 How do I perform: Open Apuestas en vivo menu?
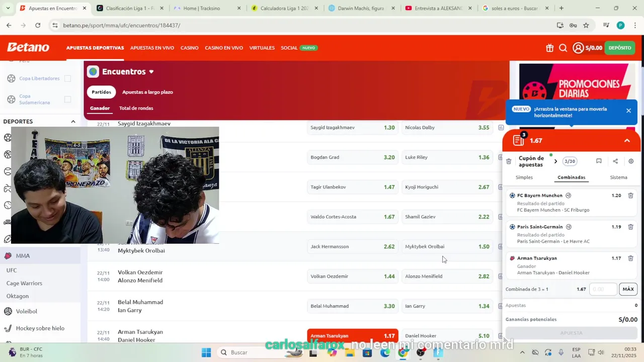click(152, 48)
